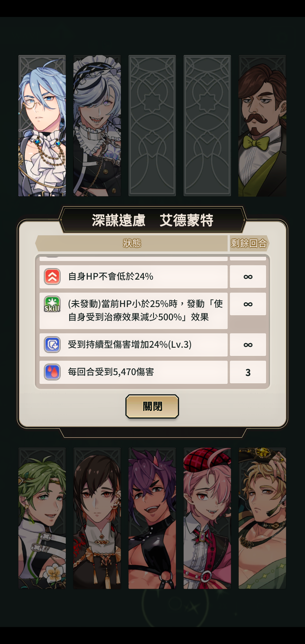Select the blonde character with headset portrait

tap(262, 518)
